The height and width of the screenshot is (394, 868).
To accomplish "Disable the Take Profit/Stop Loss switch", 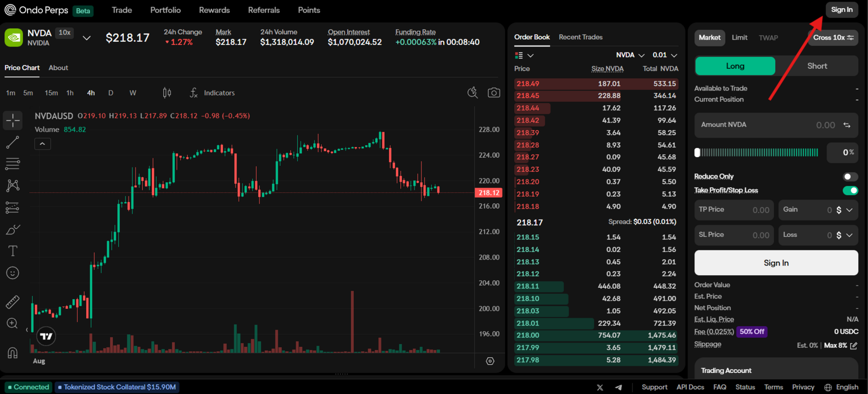I will tap(850, 190).
